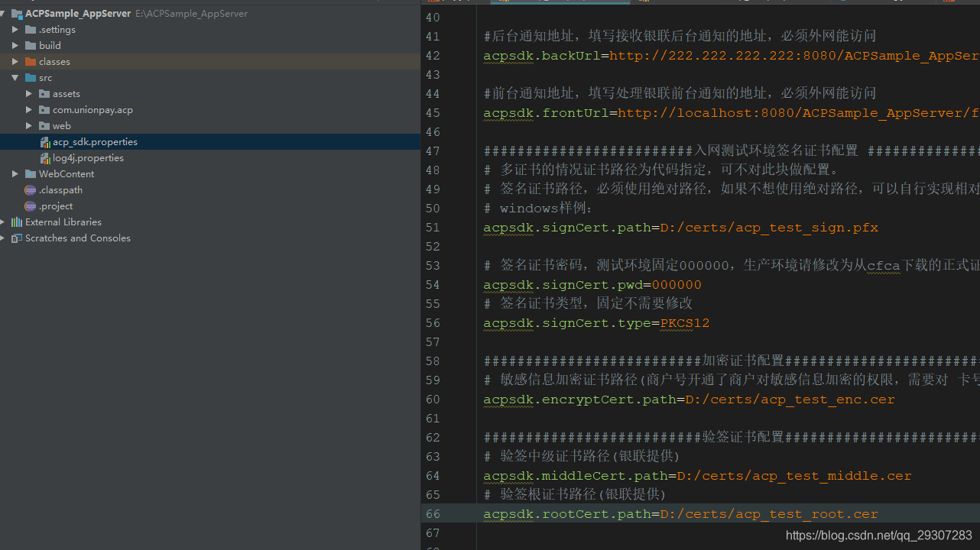Click the signCert.pwd value 000000
Image resolution: width=980 pixels, height=550 pixels.
(677, 285)
